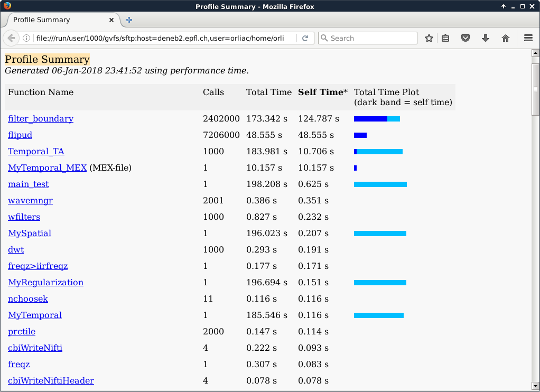540x392 pixels.
Task: Open the Firefox hamburger menu
Action: (528, 38)
